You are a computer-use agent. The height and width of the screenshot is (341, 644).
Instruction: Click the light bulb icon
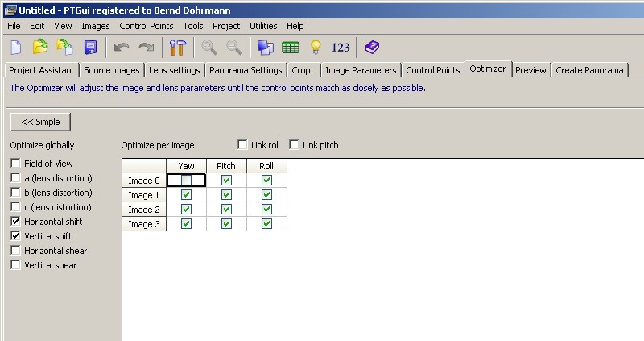click(x=316, y=48)
